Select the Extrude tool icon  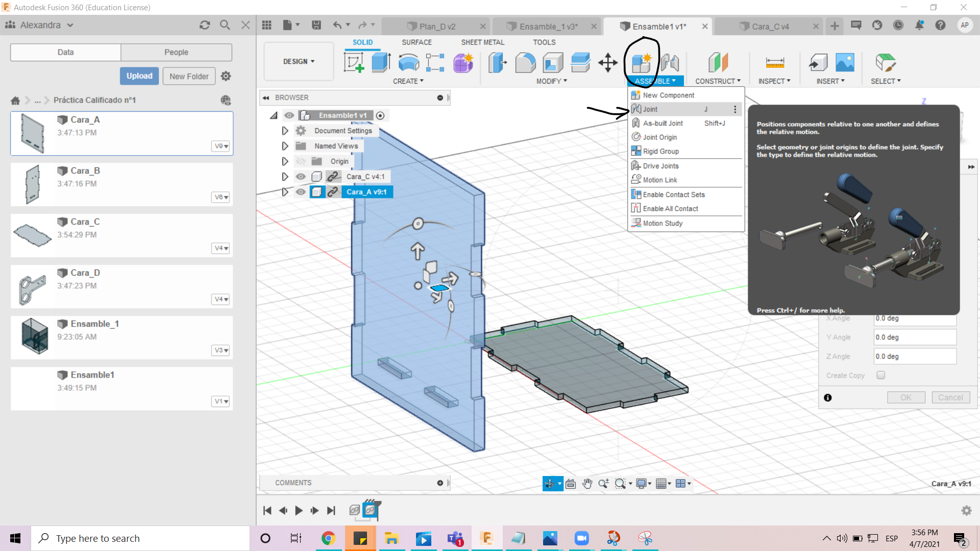point(381,63)
